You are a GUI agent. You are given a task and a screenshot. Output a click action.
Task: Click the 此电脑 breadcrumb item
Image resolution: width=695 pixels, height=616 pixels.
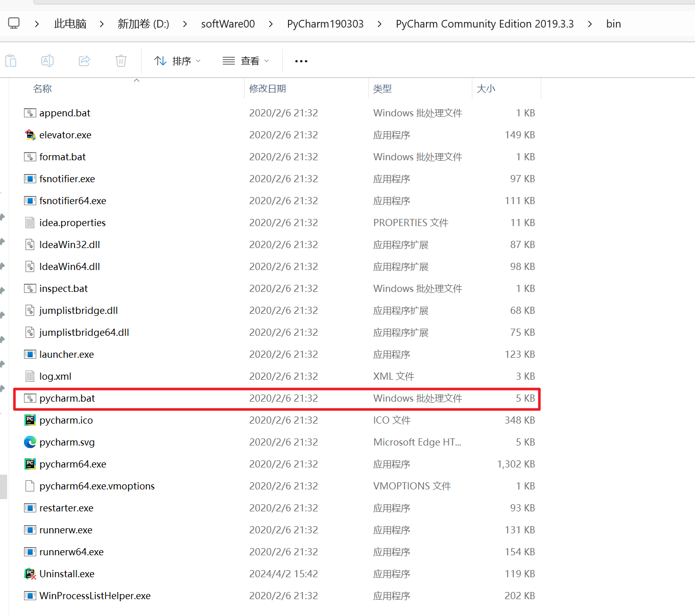click(x=70, y=23)
